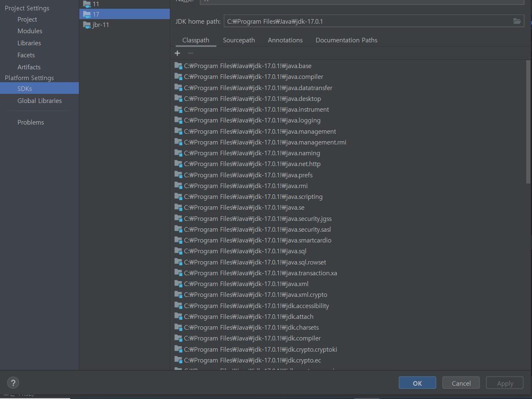Click folder icon of java.rmi entry
This screenshot has height=399, width=532.
point(179,186)
